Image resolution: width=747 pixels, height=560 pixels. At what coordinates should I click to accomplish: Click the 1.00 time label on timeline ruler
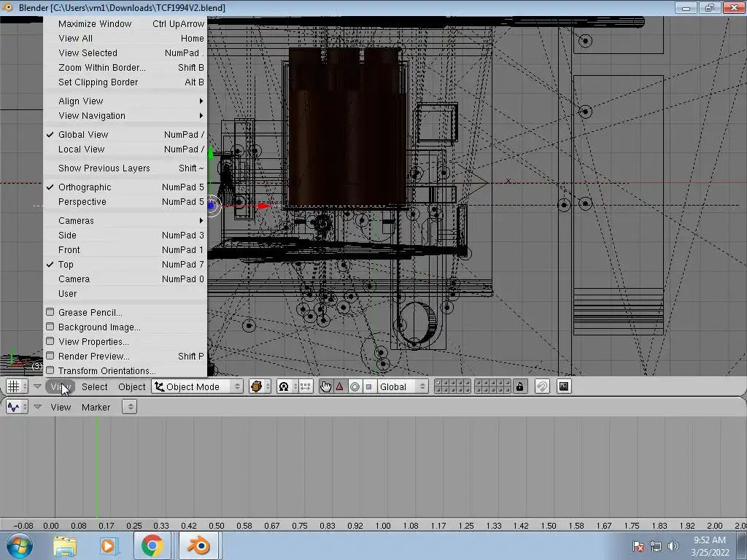[382, 526]
